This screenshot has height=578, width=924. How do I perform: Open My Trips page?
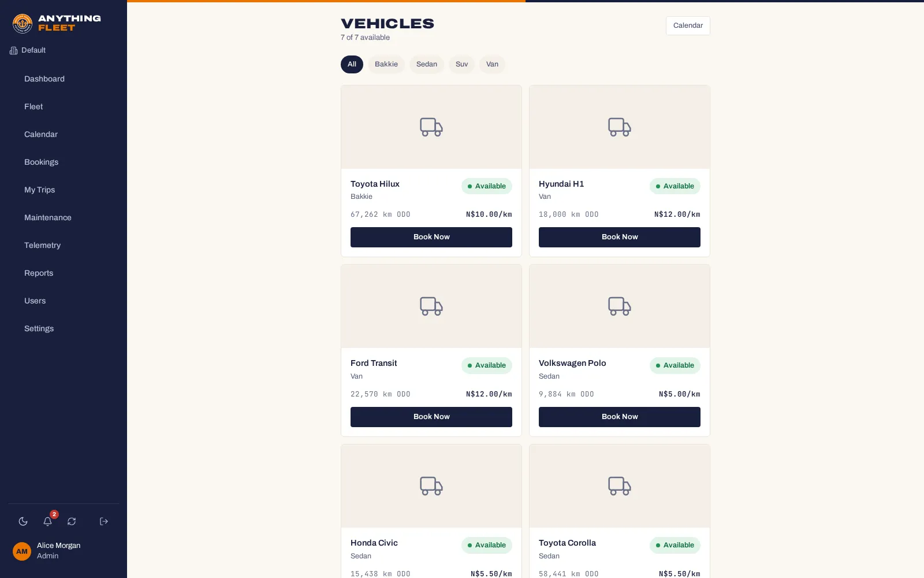[64, 190]
